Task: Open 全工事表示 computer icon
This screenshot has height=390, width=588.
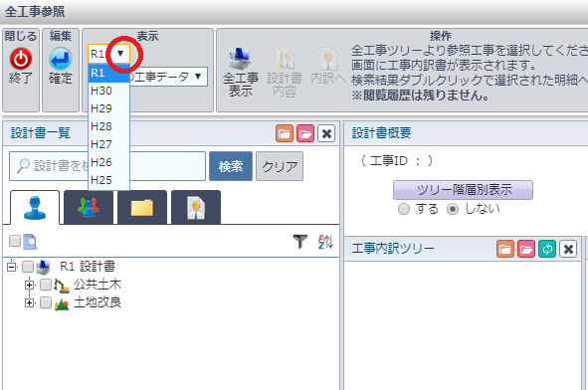Action: click(x=241, y=59)
